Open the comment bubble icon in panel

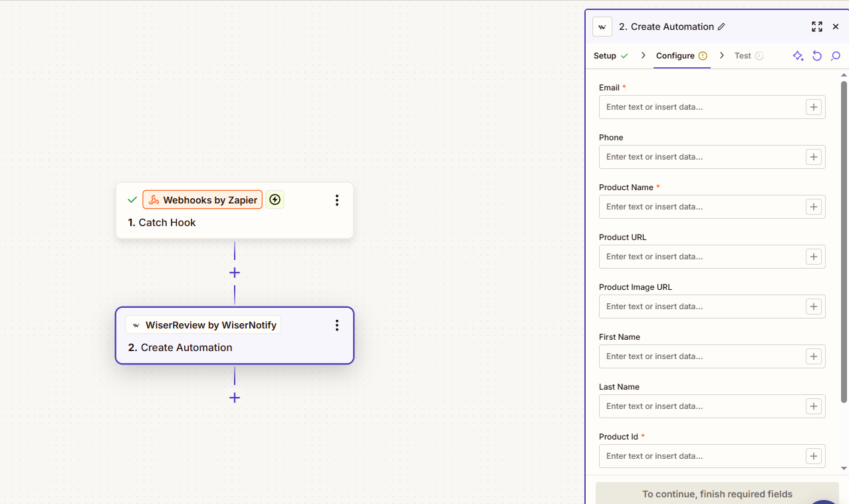pos(836,56)
